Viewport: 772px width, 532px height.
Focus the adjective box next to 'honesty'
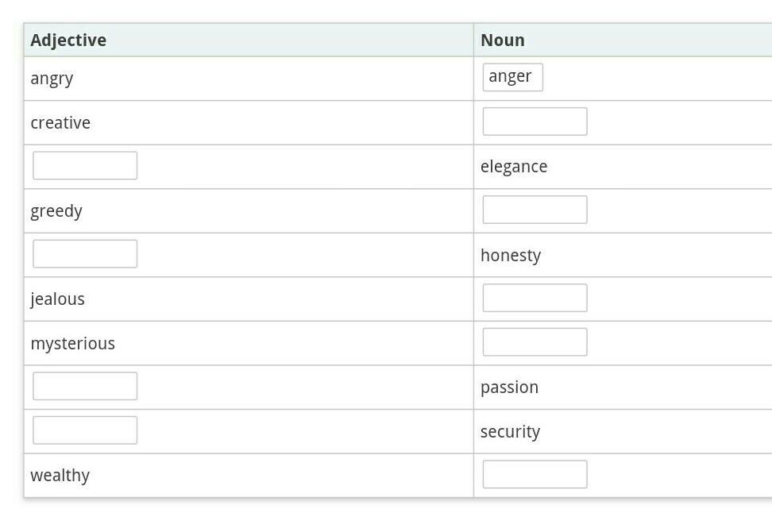point(85,254)
